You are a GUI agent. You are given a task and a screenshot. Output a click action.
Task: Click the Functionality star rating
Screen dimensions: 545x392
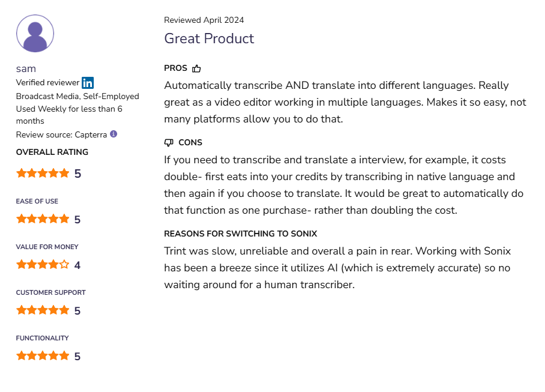(x=43, y=355)
